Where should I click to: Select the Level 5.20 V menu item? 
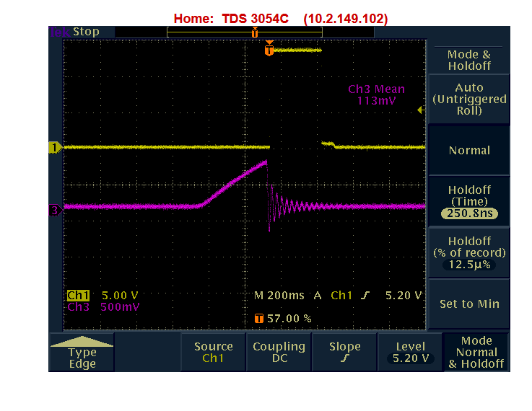coord(410,352)
